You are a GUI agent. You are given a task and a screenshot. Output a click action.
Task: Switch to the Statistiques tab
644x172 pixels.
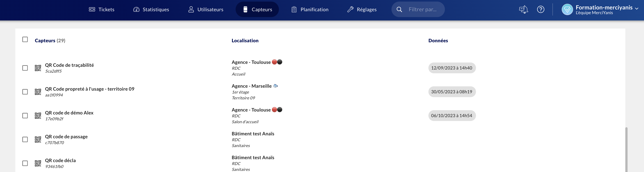point(151,9)
